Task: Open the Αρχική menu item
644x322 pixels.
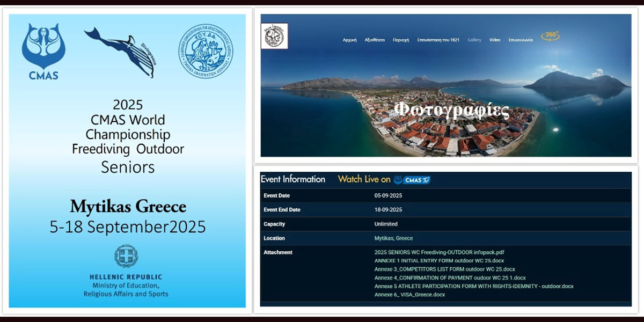Action: coord(350,40)
